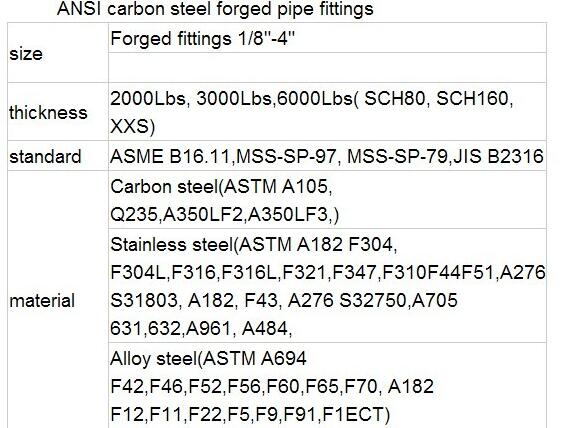Click the 'XXS)' text in thickness cell
Image resolution: width=582 pixels, height=428 pixels.
(x=132, y=126)
